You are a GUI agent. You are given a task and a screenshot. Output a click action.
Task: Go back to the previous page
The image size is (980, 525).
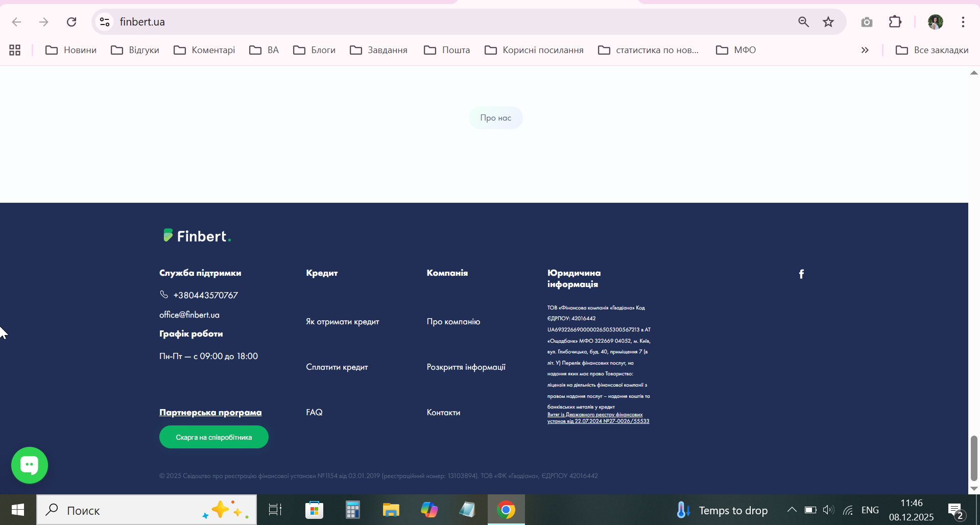[x=16, y=22]
